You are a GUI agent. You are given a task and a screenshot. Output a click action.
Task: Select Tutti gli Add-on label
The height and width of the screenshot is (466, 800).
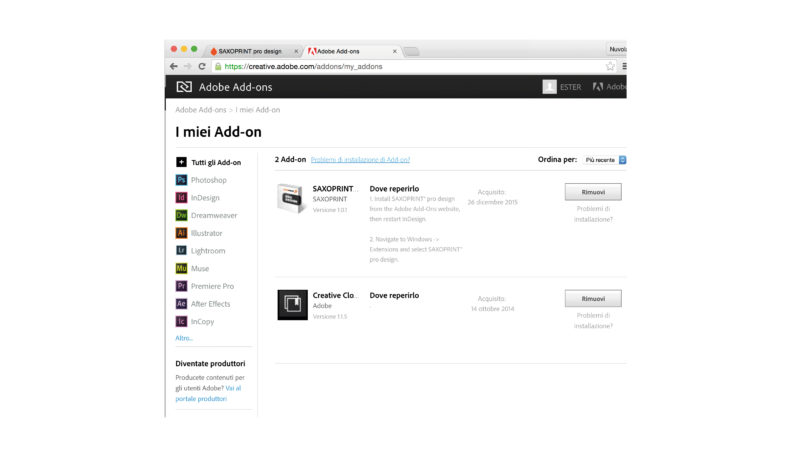[216, 162]
